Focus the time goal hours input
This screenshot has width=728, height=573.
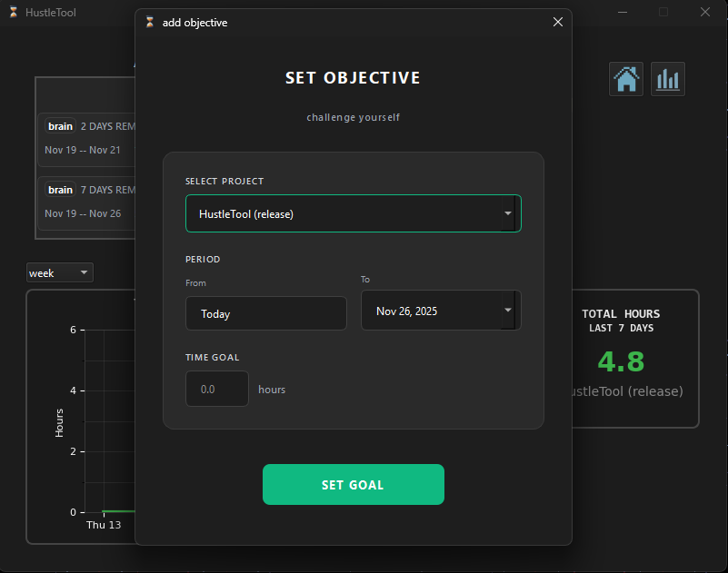[x=217, y=389]
